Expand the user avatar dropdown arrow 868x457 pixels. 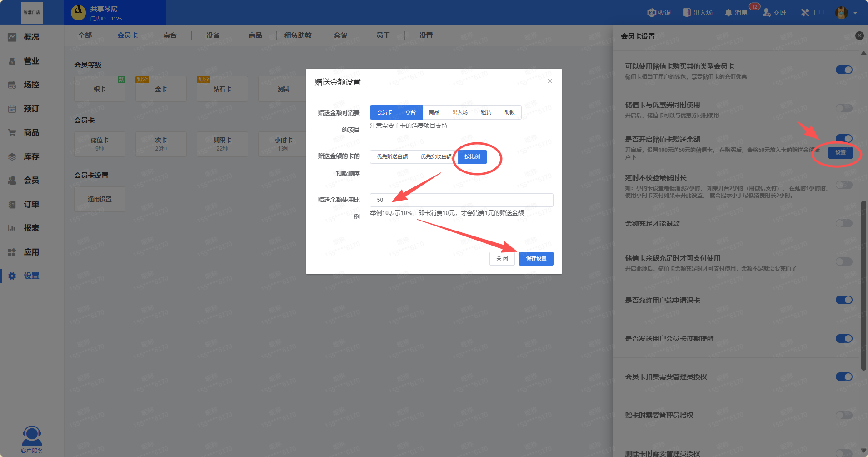[855, 13]
